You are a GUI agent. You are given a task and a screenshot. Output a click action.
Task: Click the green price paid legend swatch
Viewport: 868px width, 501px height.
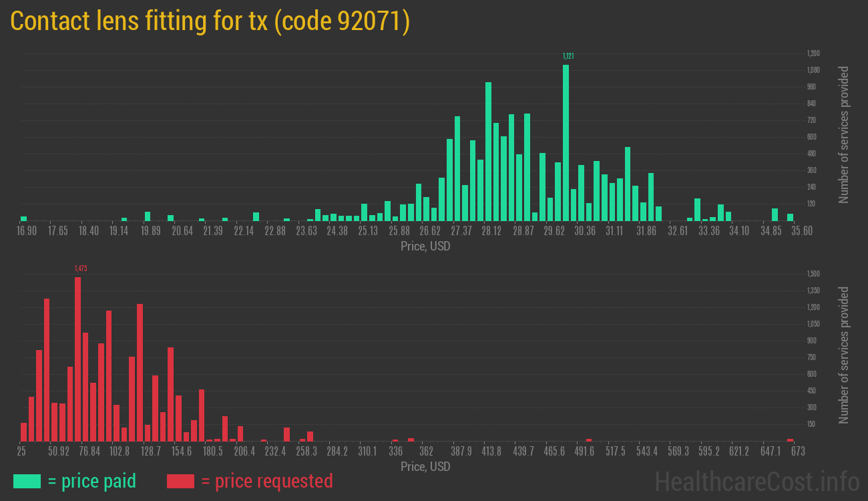tap(27, 481)
